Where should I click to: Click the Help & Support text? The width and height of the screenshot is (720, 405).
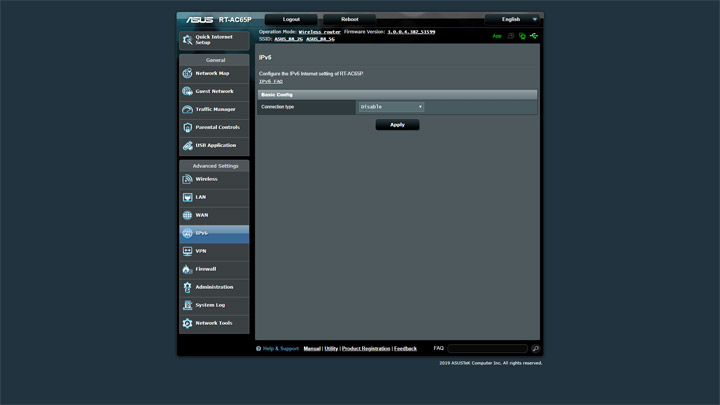[x=281, y=349]
